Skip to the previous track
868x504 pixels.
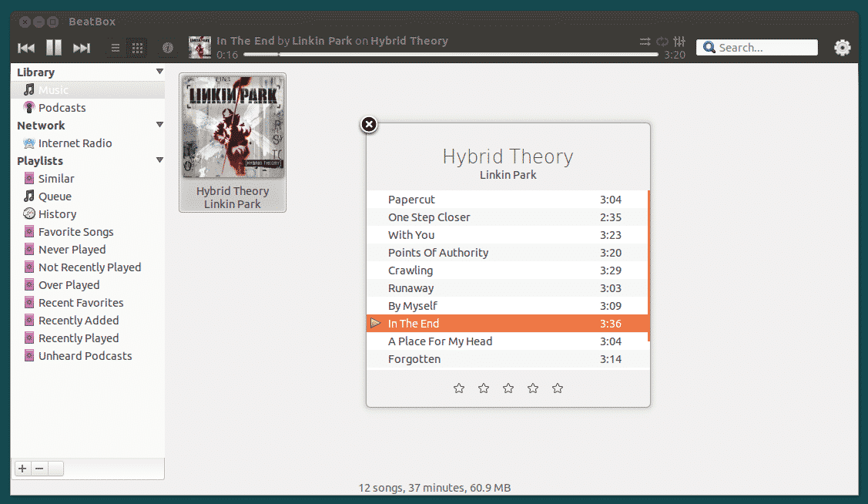point(26,49)
